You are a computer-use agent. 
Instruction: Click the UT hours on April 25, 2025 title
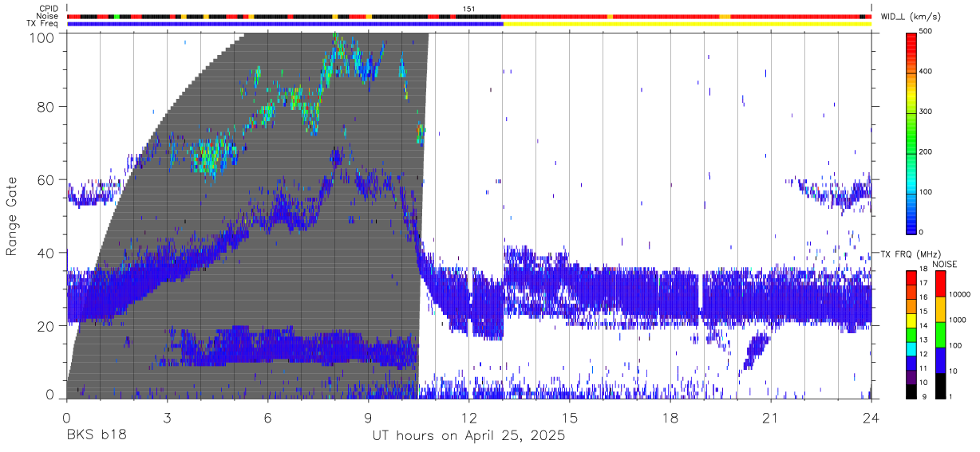469,435
